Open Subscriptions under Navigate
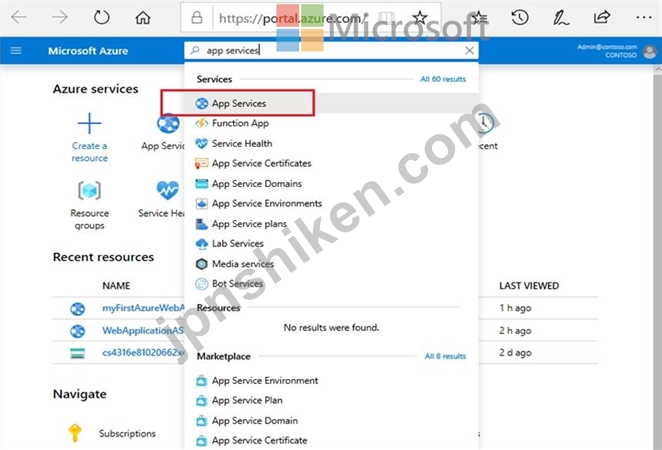This screenshot has height=450, width=662. [x=127, y=433]
